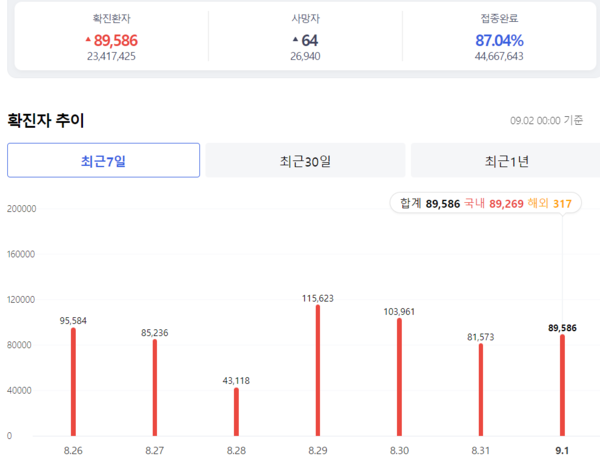
Task: Open the 확진환자 statistic panel
Action: coord(111,38)
